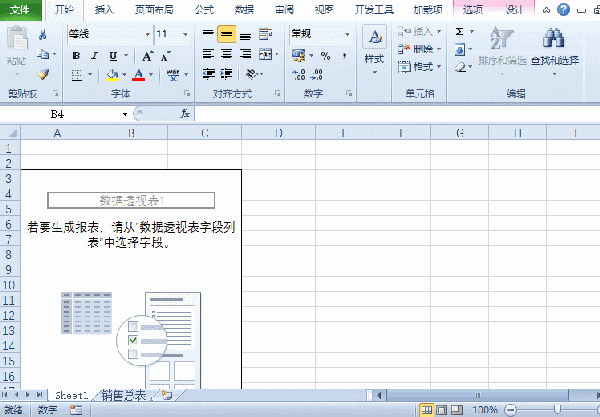Click increase decimal places icon
Viewport: 600px width, 417px height.
298,75
